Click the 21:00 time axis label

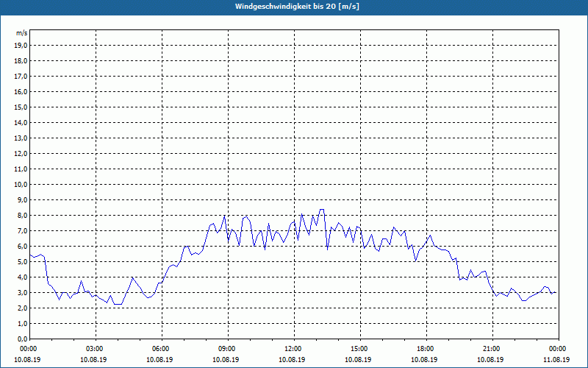tap(492, 349)
